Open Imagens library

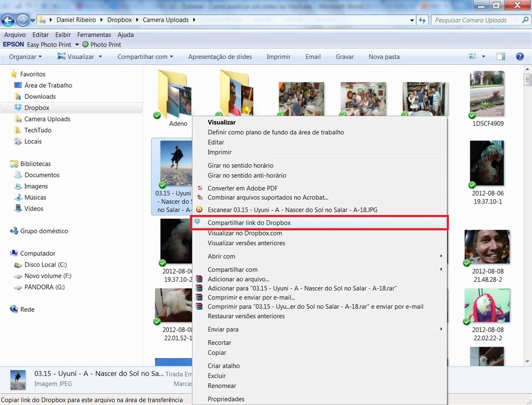coord(36,186)
